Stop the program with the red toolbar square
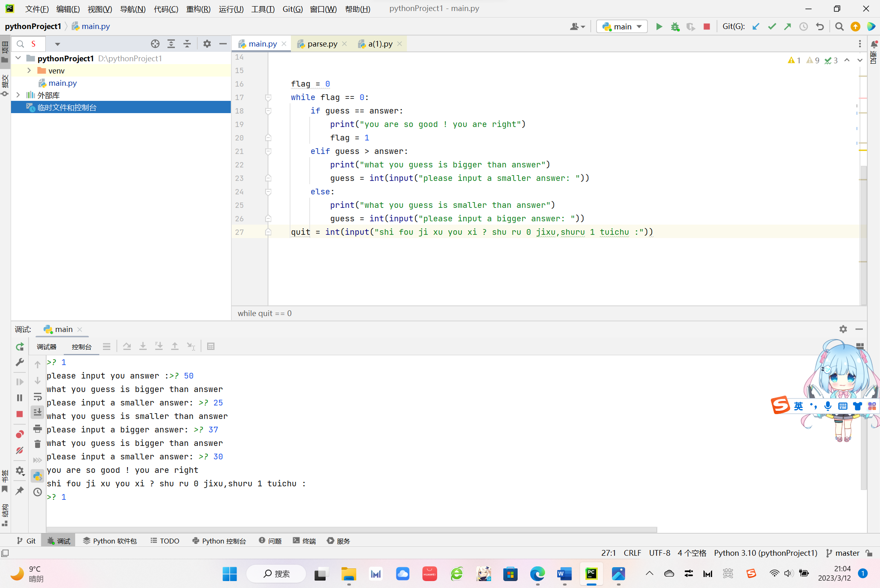 tap(706, 27)
